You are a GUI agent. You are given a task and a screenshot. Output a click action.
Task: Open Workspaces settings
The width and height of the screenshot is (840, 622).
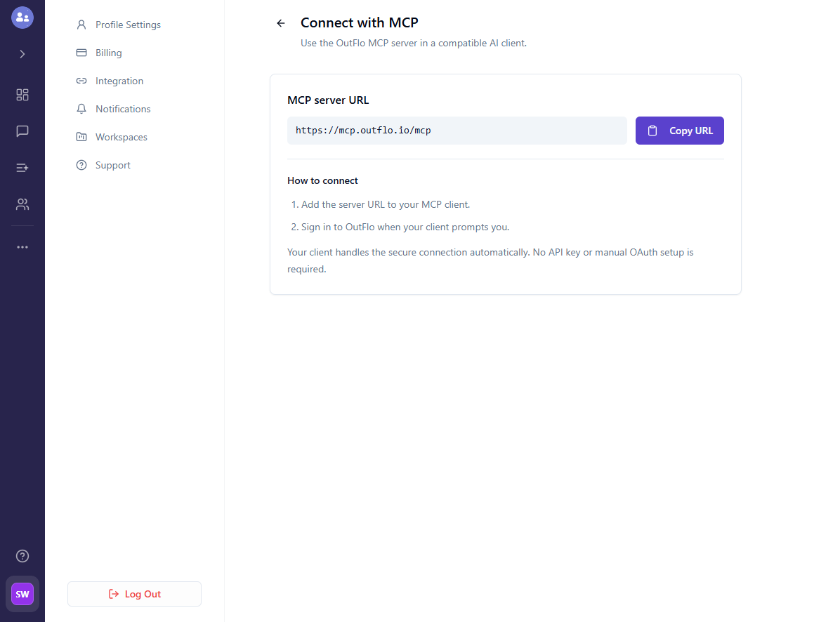click(x=112, y=137)
